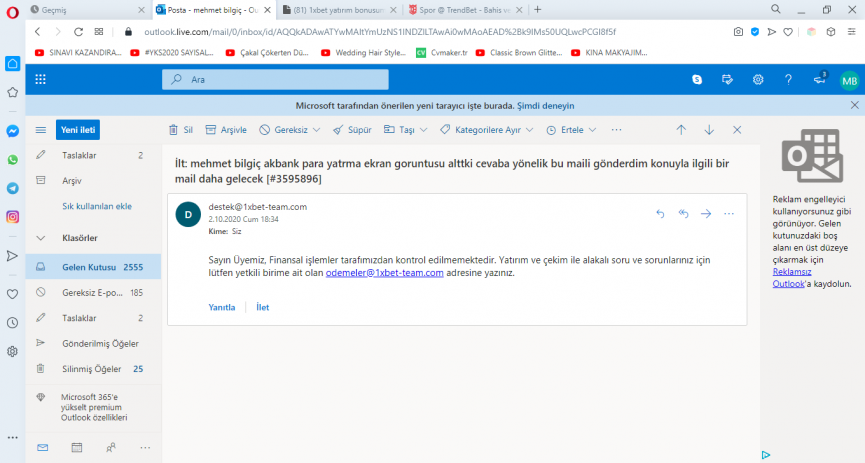Dismiss the Microsoft browser suggestion banner
The height and width of the screenshot is (463, 865).
click(x=855, y=105)
